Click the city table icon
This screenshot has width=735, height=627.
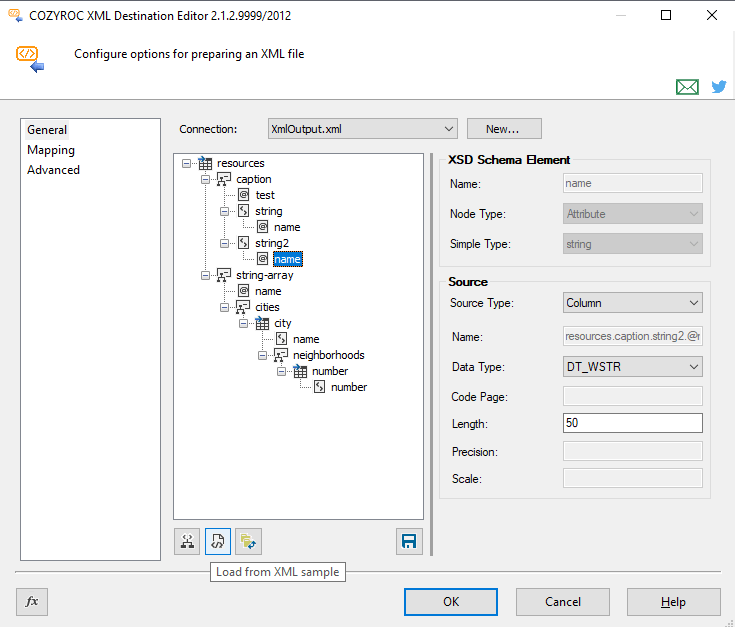click(262, 323)
